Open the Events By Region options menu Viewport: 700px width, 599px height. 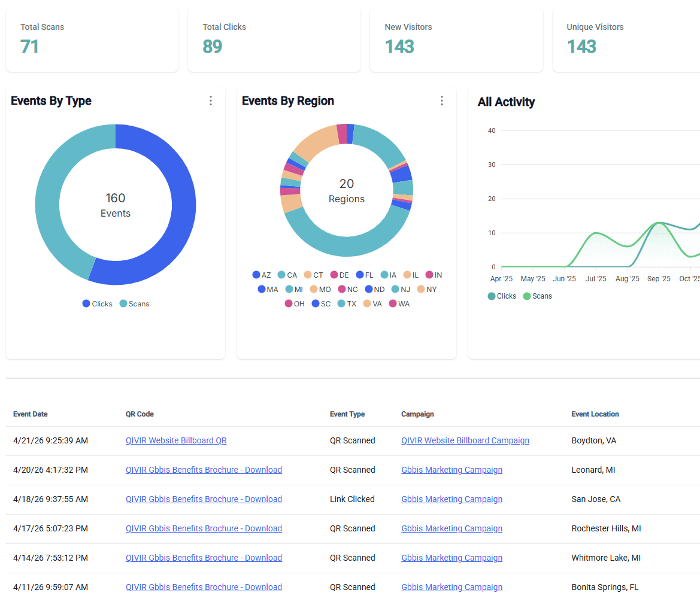pos(441,101)
